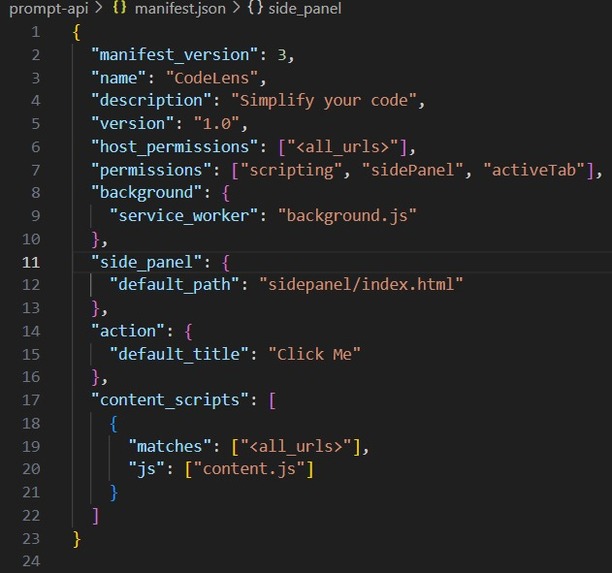The width and height of the screenshot is (612, 573).
Task: Click the "sidePanel" permission string
Action: [x=413, y=170]
